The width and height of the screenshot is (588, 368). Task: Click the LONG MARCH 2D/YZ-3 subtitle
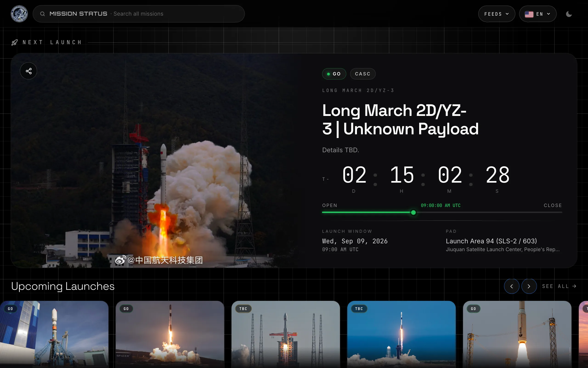(358, 90)
